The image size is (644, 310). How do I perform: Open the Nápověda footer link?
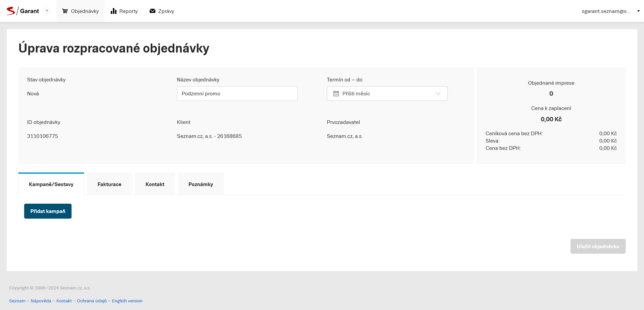tap(41, 301)
